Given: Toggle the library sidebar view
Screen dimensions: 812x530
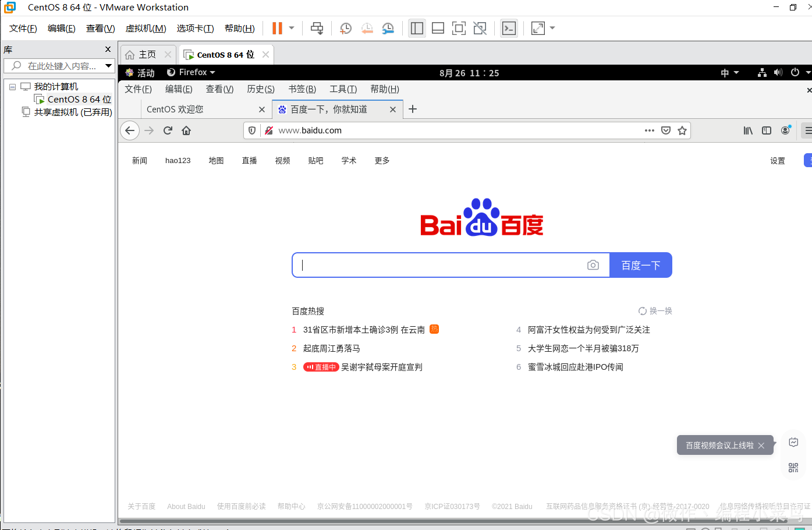Looking at the screenshot, I should (417, 28).
